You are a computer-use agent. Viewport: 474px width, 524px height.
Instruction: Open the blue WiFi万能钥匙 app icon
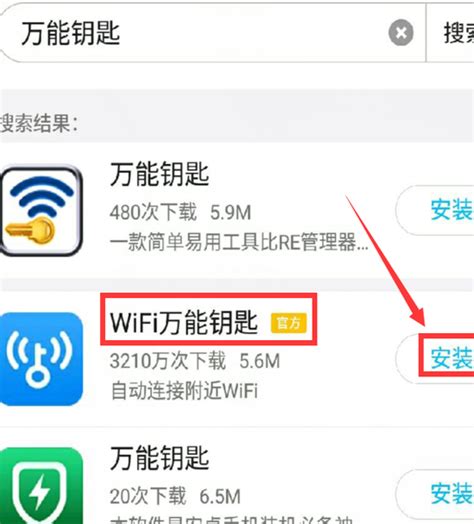(x=41, y=359)
